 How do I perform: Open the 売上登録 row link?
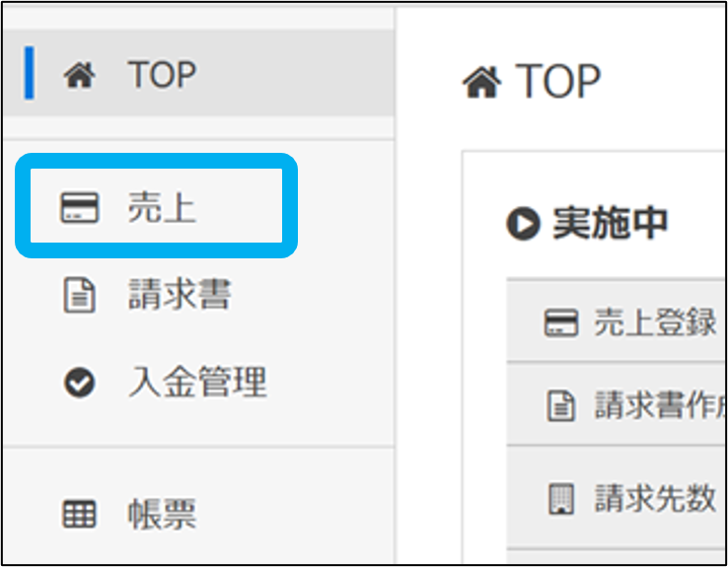coord(654,321)
